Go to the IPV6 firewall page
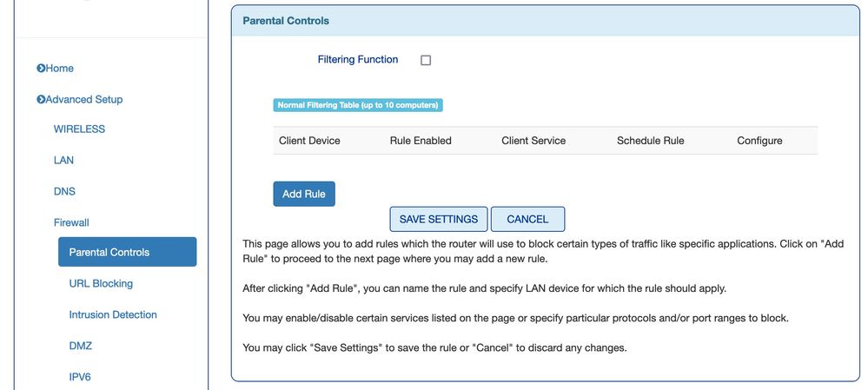The width and height of the screenshot is (868, 390). pos(82,378)
